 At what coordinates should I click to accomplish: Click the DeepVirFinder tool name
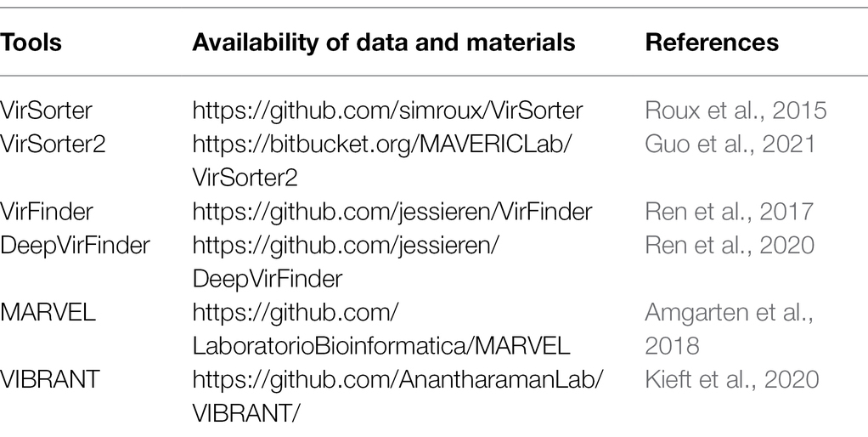click(75, 246)
